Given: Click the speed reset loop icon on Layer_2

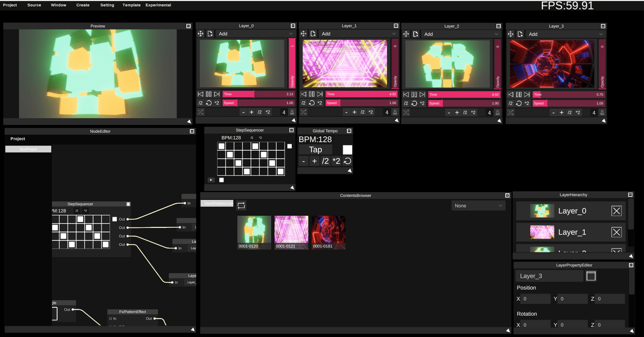Looking at the screenshot, I should (414, 103).
